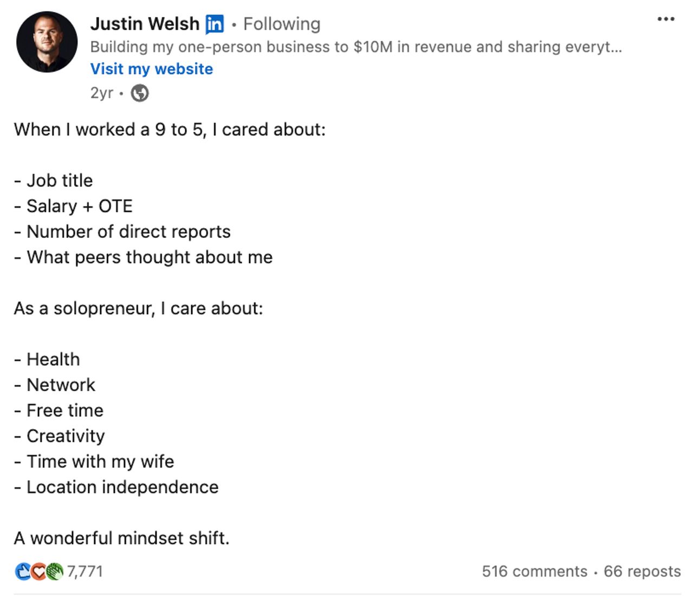700x596 pixels.
Task: Click the blue thumbs-up like reaction icon
Action: coord(23,571)
